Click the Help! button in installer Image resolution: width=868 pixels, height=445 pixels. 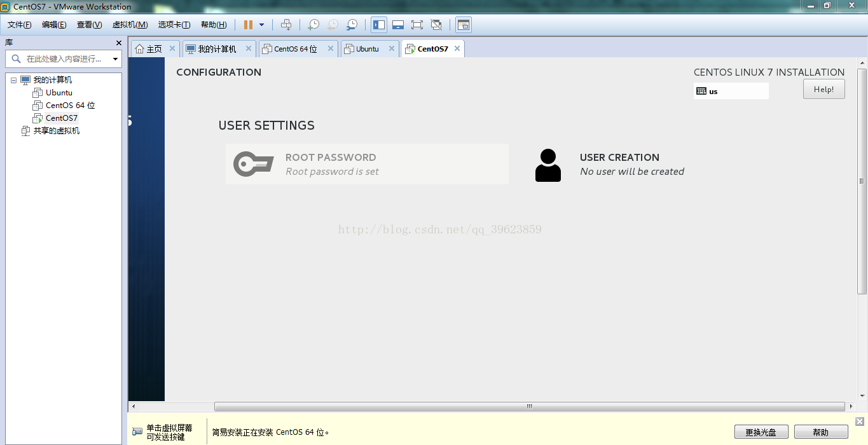click(823, 90)
